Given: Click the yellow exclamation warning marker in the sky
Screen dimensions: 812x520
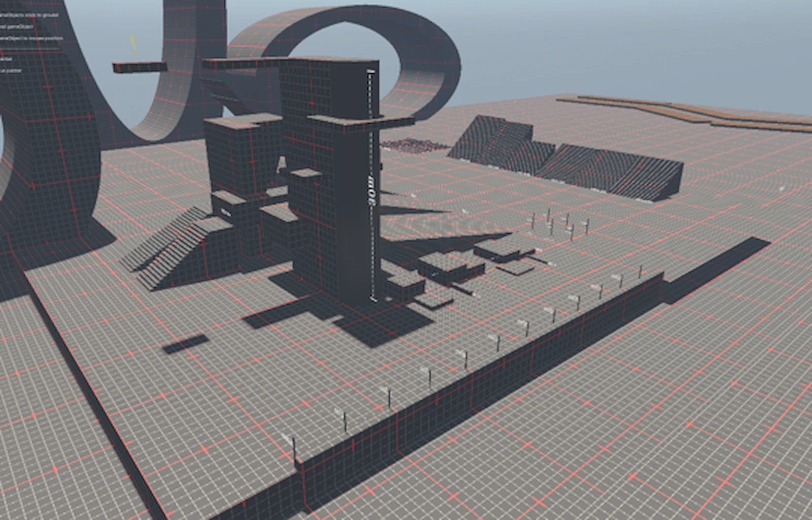Looking at the screenshot, I should pos(133,46).
